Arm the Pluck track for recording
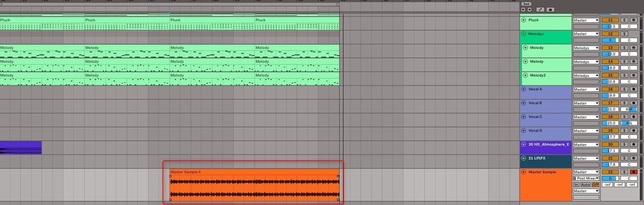Viewport: 644px width, 205px height. (x=634, y=20)
